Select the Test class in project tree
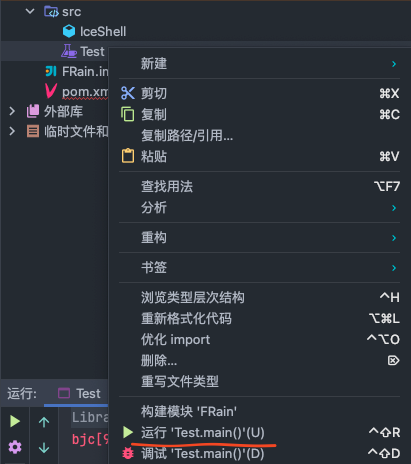This screenshot has width=411, height=464. (83, 52)
